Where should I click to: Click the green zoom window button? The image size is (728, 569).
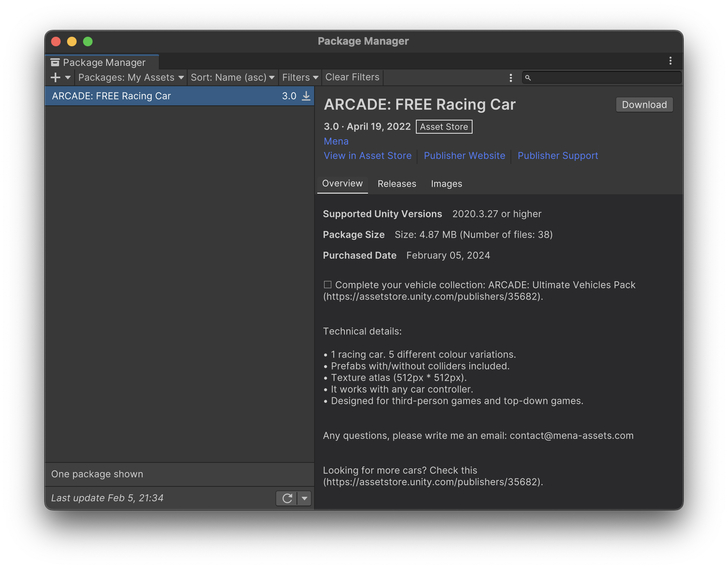point(88,41)
